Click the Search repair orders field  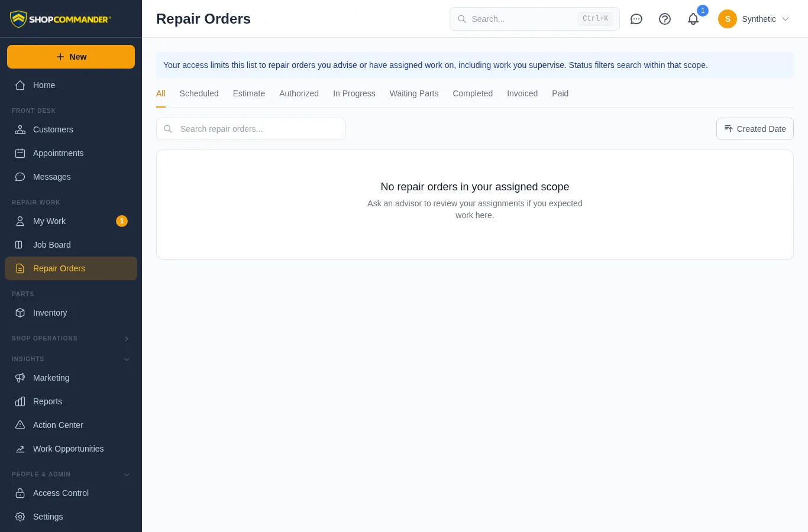251,129
